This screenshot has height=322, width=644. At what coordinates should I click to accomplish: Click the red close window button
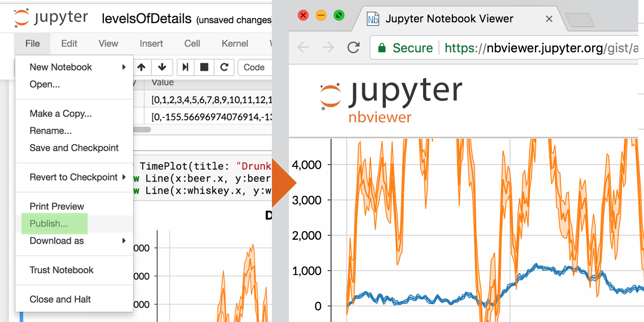(303, 16)
